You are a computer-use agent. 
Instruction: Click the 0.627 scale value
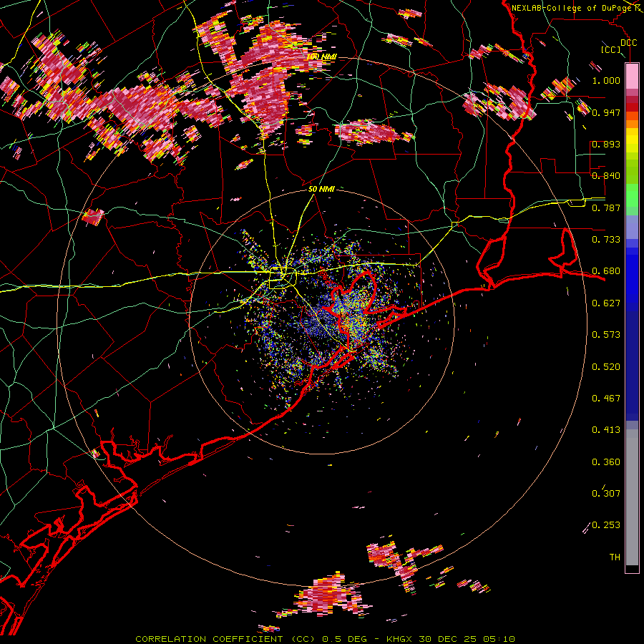[606, 303]
